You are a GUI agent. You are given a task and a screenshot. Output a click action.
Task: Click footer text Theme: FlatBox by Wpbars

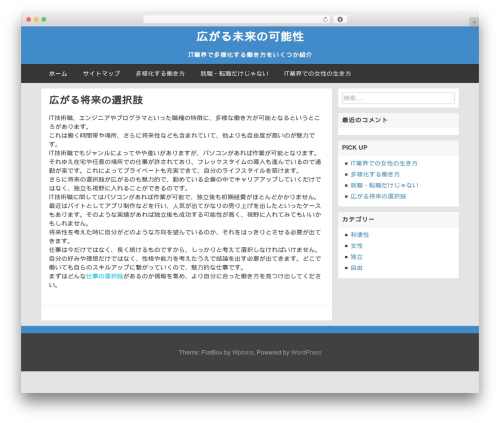(x=216, y=352)
